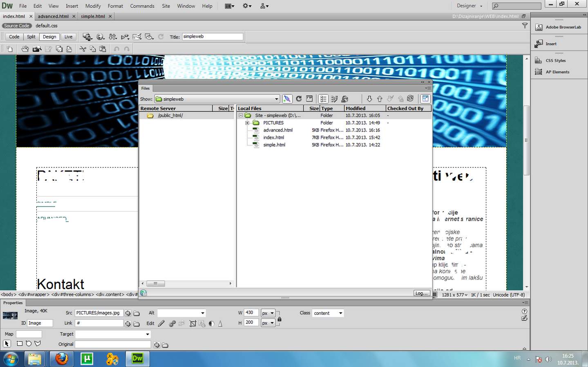The image size is (588, 367).
Task: Switch to Live view
Action: (x=68, y=37)
